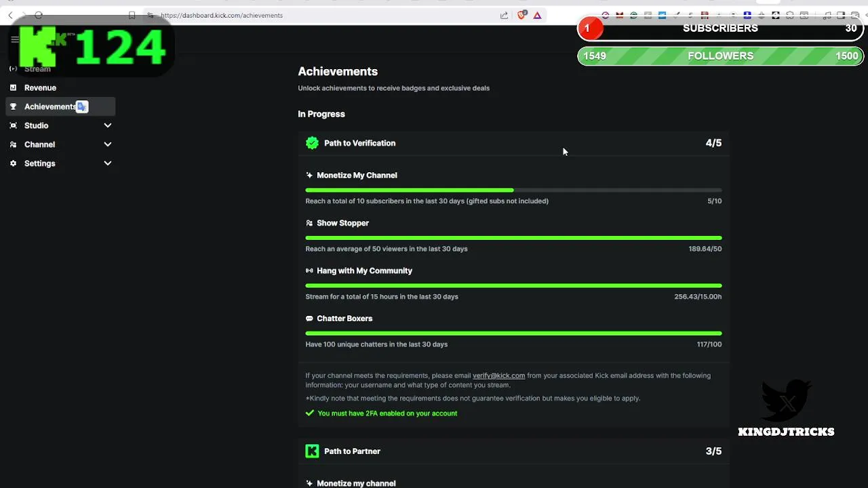Open the verify@kick.com email link

pos(498,375)
